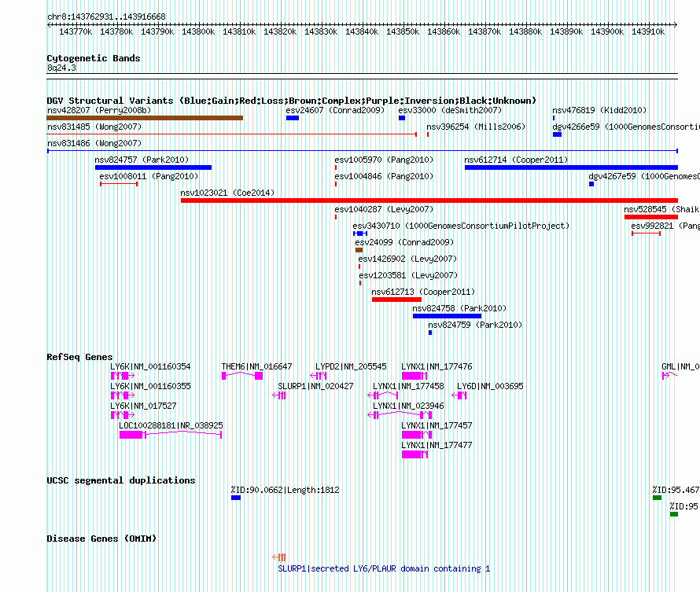Select the esv24607 (Conrad2009) gain bar
Image resolution: width=700 pixels, height=592 pixels.
coord(293,118)
